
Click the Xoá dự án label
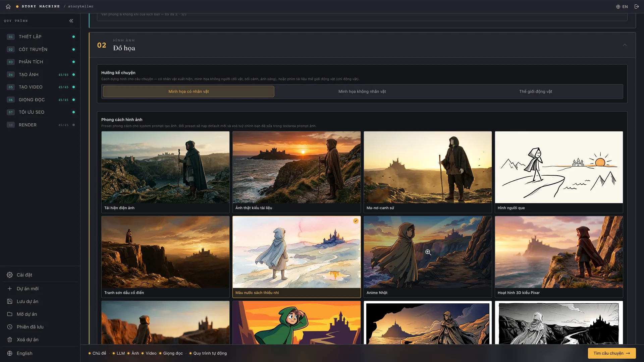click(28, 340)
